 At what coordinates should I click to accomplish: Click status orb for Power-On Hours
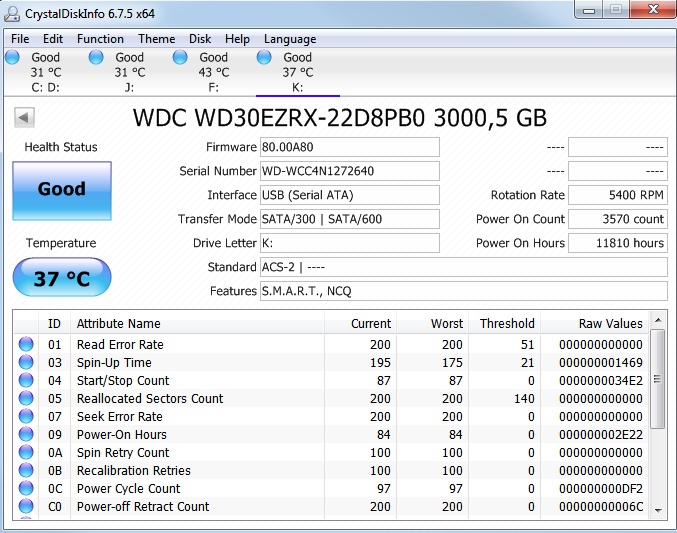[26, 434]
